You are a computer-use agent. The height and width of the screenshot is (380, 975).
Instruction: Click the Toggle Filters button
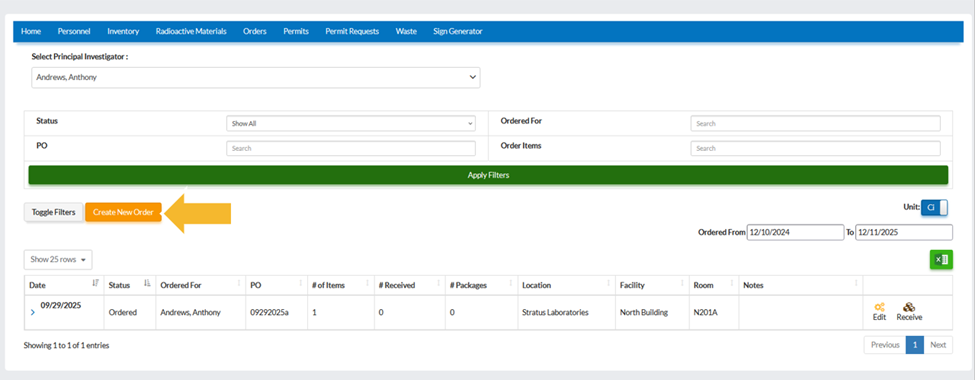(x=53, y=212)
